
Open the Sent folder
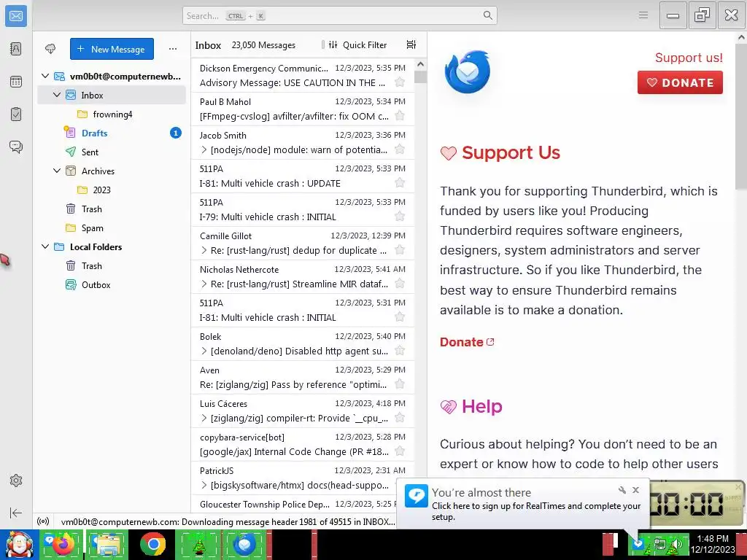112,152
